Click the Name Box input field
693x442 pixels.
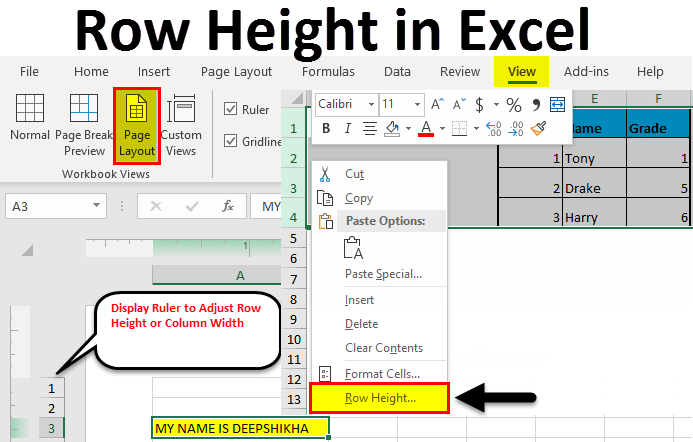click(49, 206)
